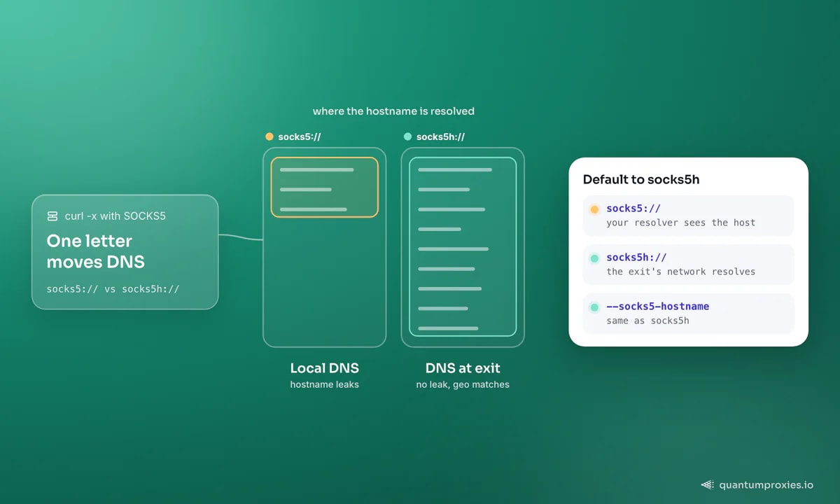
Task: Click the orange dot in socks5:// card row
Action: pyautogui.click(x=594, y=209)
